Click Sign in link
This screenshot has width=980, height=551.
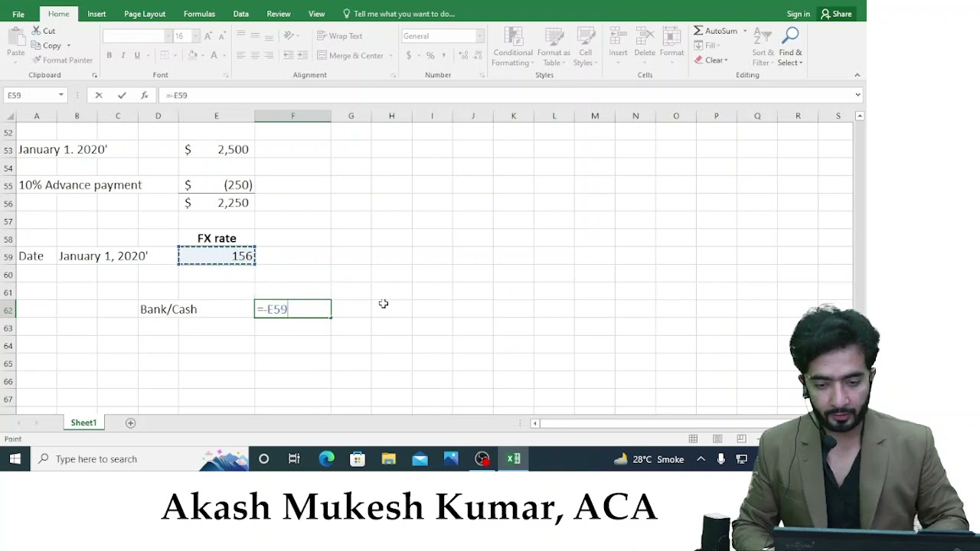[x=798, y=14]
